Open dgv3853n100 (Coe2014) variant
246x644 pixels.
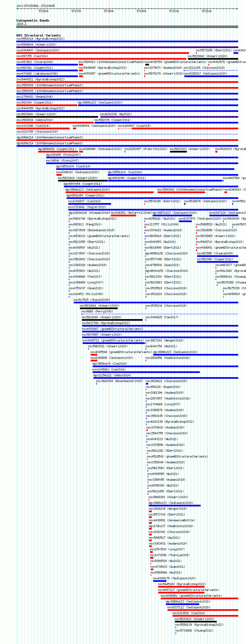[x=73, y=166]
